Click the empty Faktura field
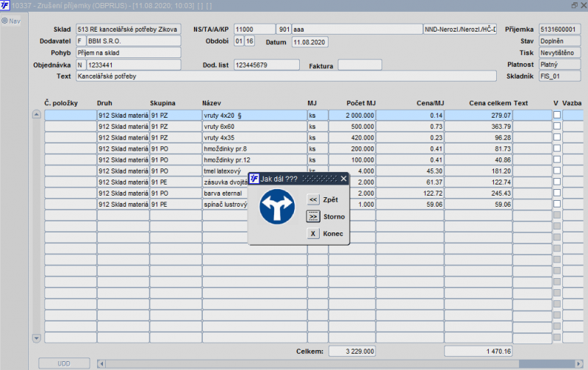The image size is (588, 370). click(359, 65)
